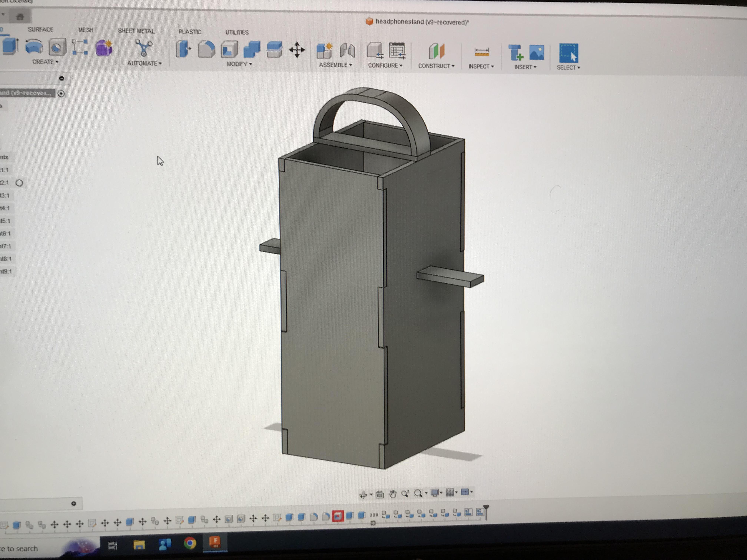Click the purple Create Form icon
747x560 pixels.
(x=104, y=48)
